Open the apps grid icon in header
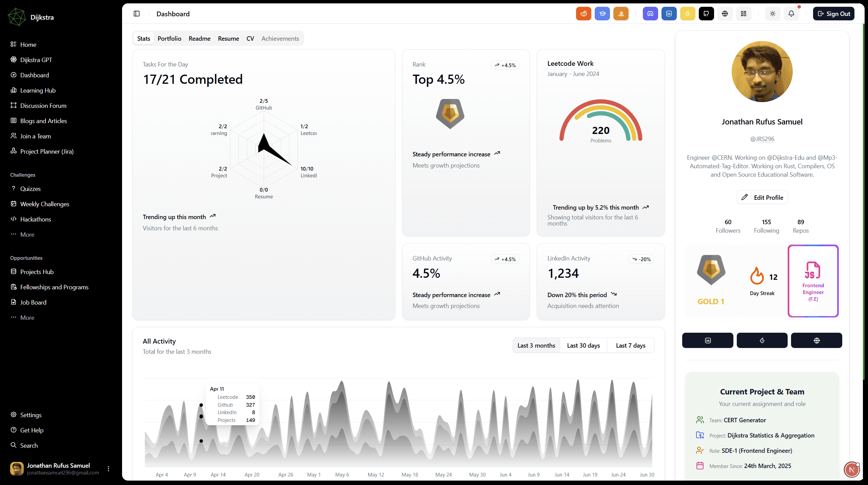This screenshot has height=485, width=868. 744,14
